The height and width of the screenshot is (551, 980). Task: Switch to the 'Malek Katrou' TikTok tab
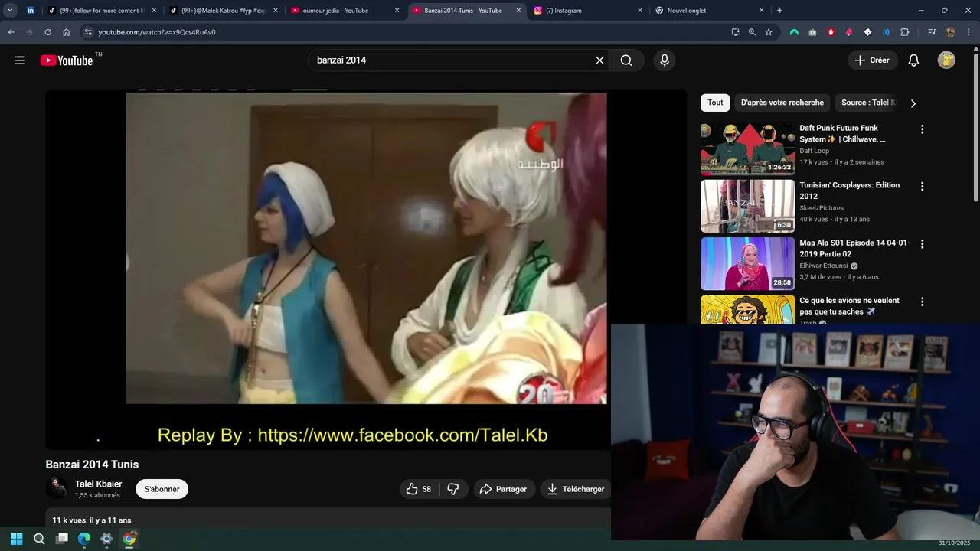coord(224,11)
